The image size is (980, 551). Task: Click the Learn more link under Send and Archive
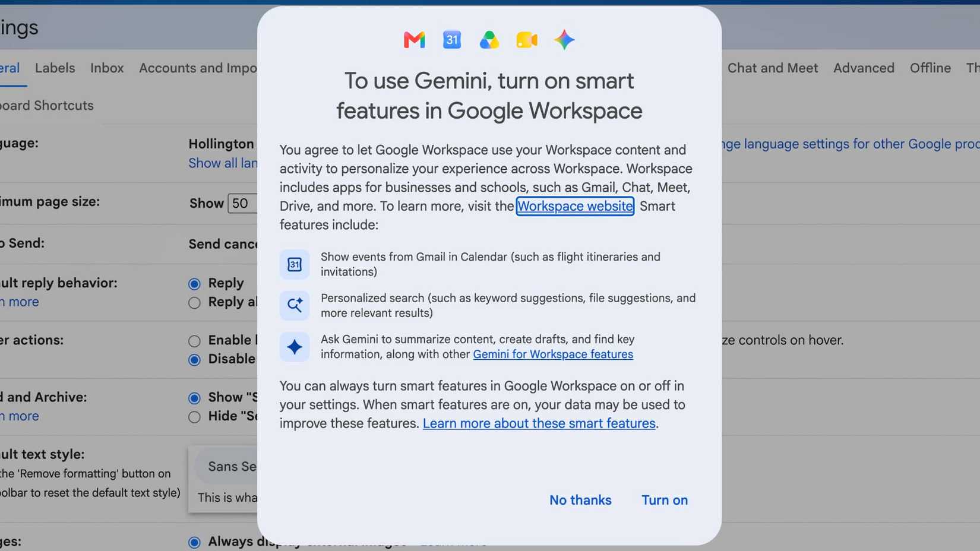click(20, 416)
